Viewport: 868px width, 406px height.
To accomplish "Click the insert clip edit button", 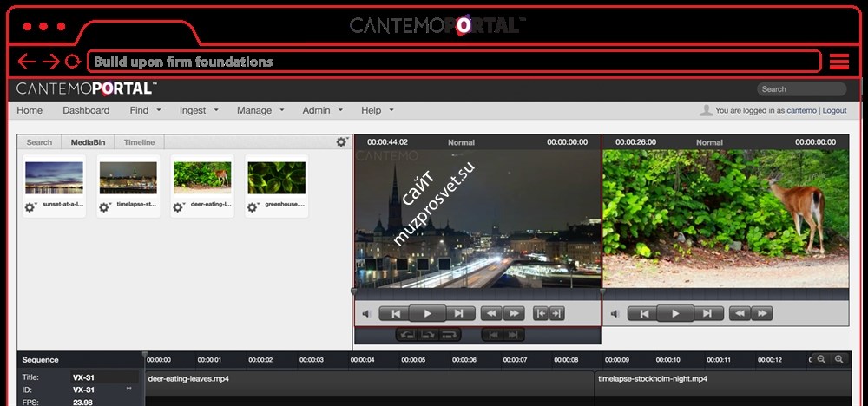I will pos(407,335).
